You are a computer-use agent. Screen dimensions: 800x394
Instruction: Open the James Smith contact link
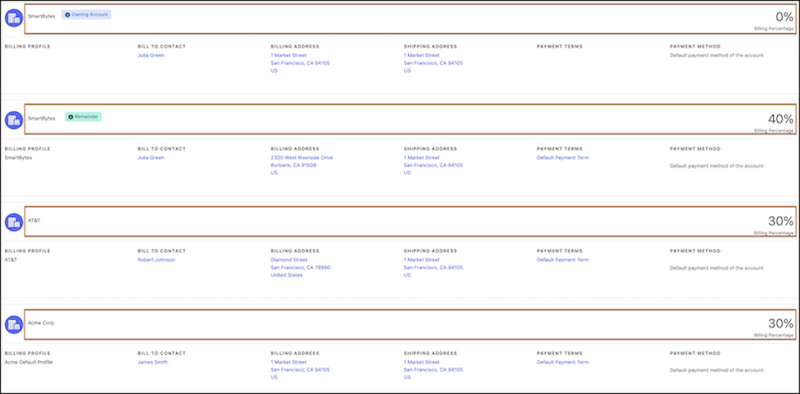153,362
